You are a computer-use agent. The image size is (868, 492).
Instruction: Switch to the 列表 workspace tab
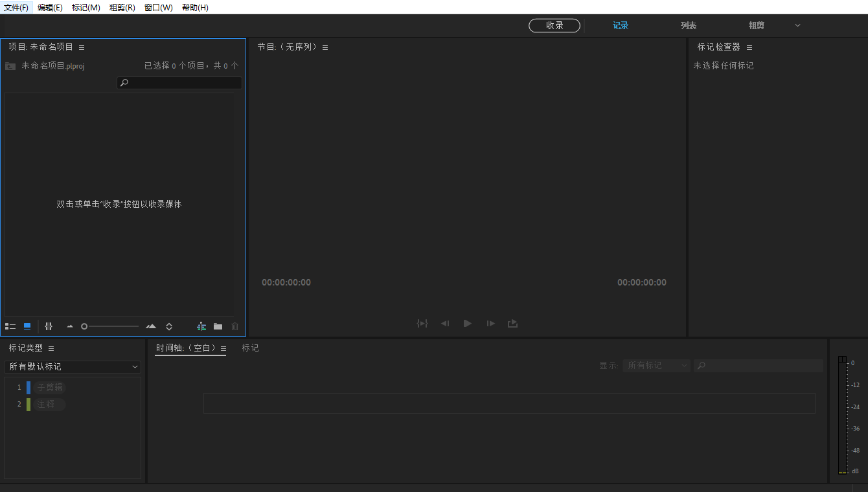[x=689, y=25]
